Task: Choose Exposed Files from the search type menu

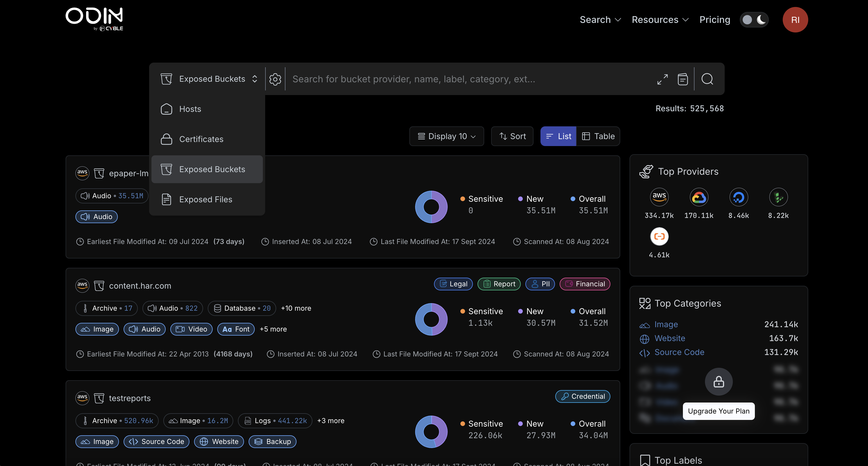Action: point(207,199)
